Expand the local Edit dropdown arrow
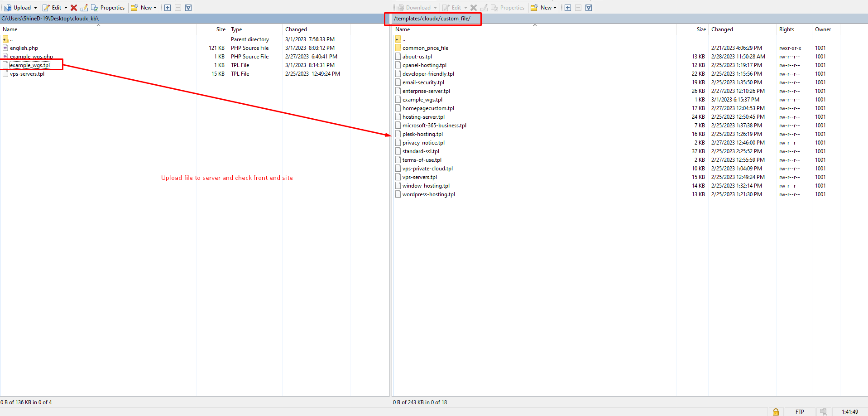Image resolution: width=868 pixels, height=416 pixels. pos(66,8)
